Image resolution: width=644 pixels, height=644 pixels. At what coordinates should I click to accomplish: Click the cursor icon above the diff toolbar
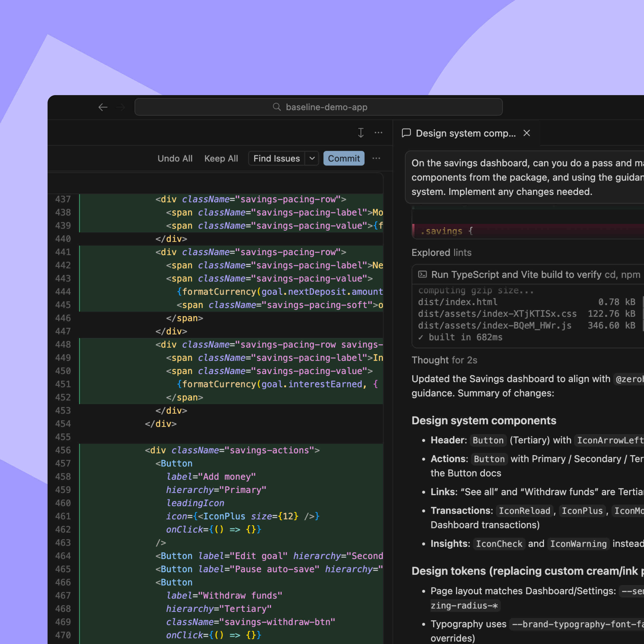point(361,133)
